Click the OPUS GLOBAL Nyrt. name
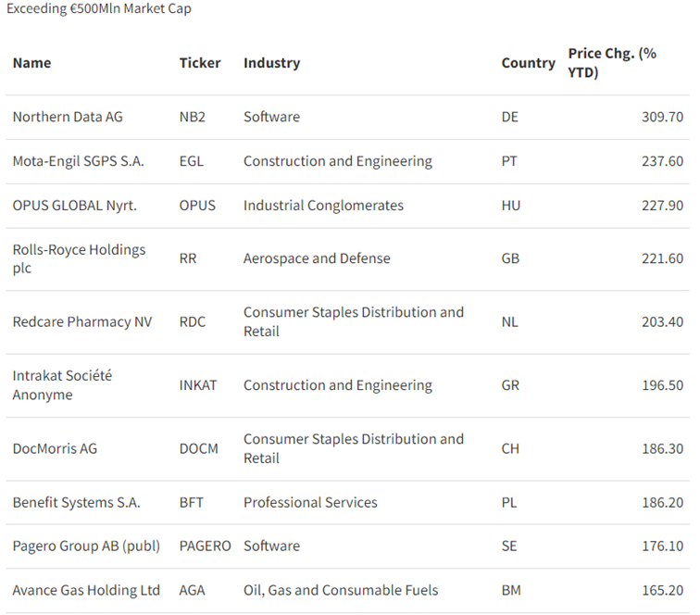Image resolution: width=700 pixels, height=615 pixels. pos(74,206)
